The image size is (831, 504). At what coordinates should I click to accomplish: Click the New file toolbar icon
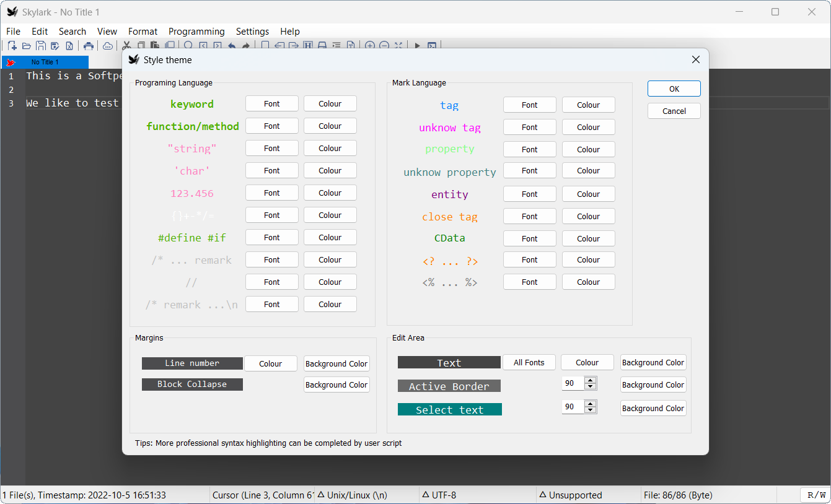[12, 46]
